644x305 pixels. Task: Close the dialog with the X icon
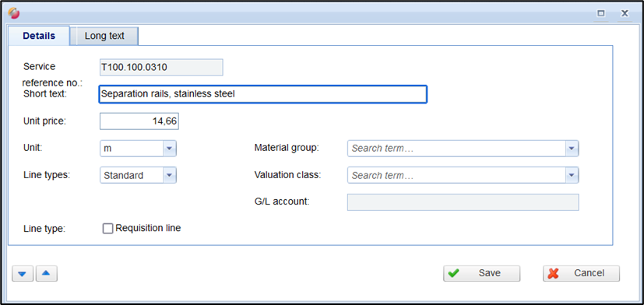pos(625,13)
